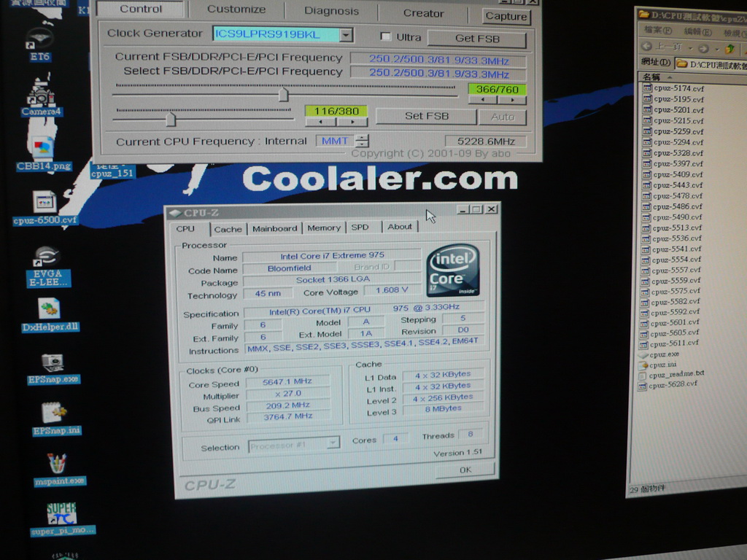Viewport: 747px width, 560px height.
Task: Click the lower frequency slider thumb
Action: pyautogui.click(x=171, y=119)
